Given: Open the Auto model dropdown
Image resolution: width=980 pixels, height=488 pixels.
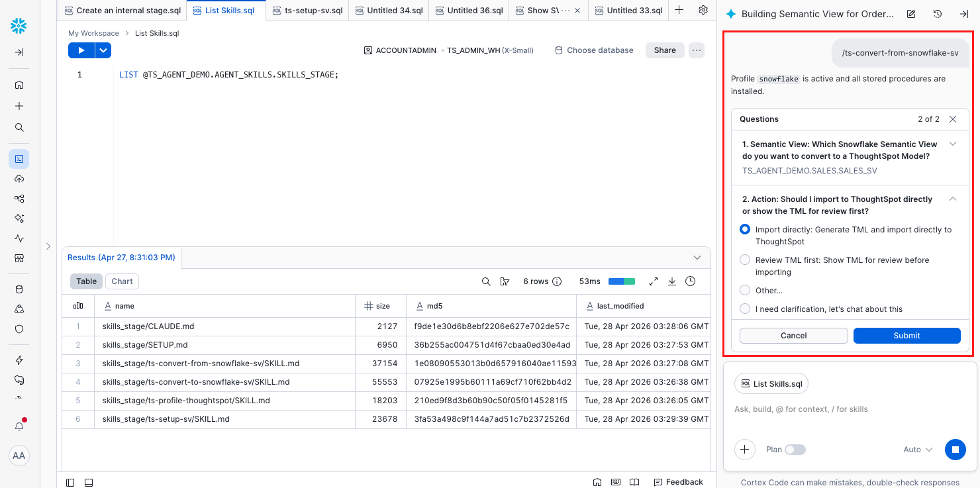Looking at the screenshot, I should [x=918, y=450].
